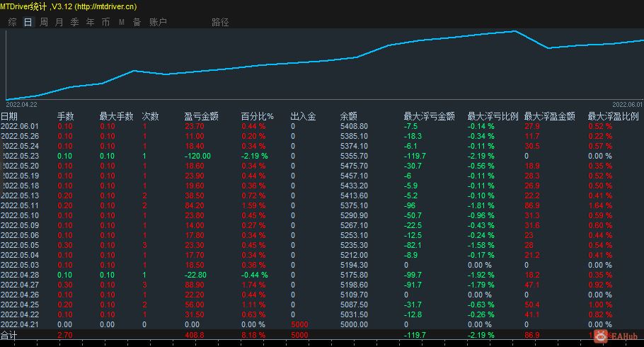Select the 日 daily tab
Screen dimensions: 644x347
(28, 22)
